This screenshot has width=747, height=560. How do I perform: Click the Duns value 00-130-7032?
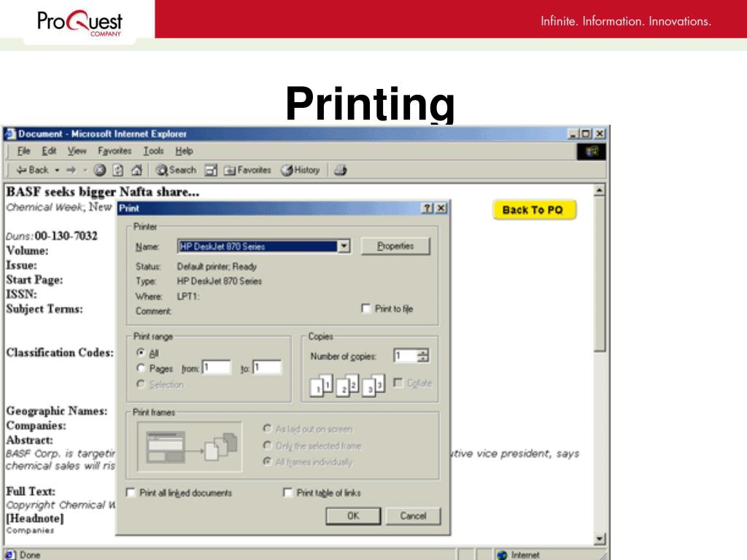66,236
